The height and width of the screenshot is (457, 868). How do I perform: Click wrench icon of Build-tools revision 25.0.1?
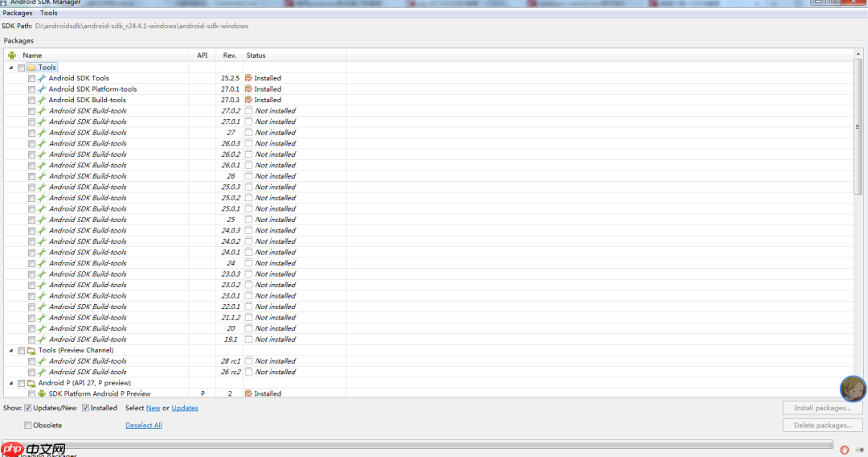[x=42, y=209]
